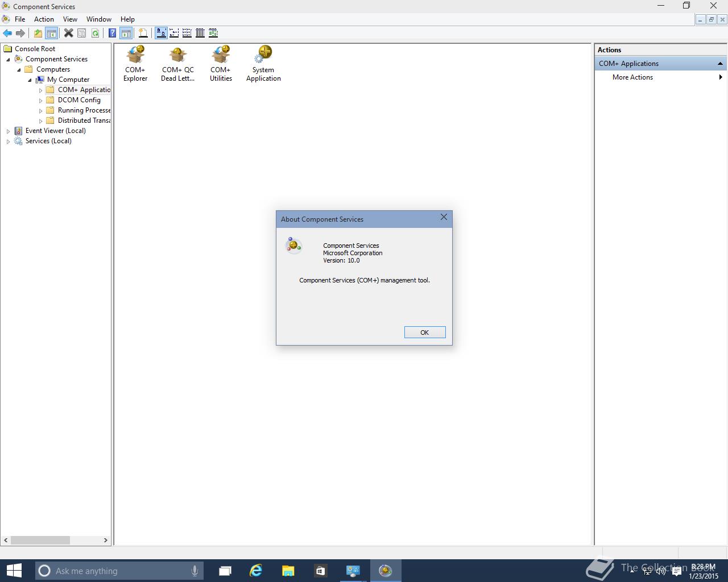Open Help using blue question mark icon
Image resolution: width=728 pixels, height=582 pixels.
[x=113, y=33]
